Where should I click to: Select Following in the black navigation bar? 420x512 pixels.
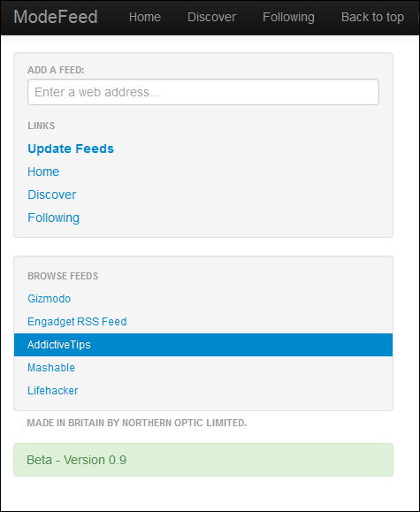pos(288,17)
